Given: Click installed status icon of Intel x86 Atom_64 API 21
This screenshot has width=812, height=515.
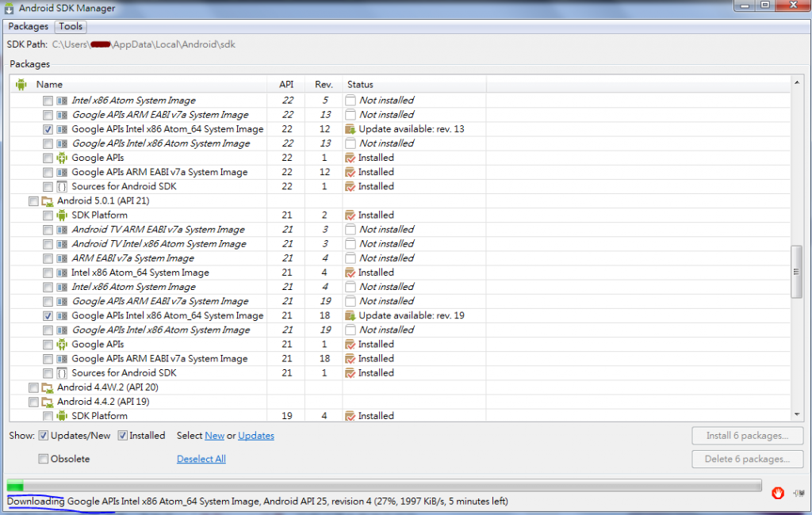Looking at the screenshot, I should point(350,273).
